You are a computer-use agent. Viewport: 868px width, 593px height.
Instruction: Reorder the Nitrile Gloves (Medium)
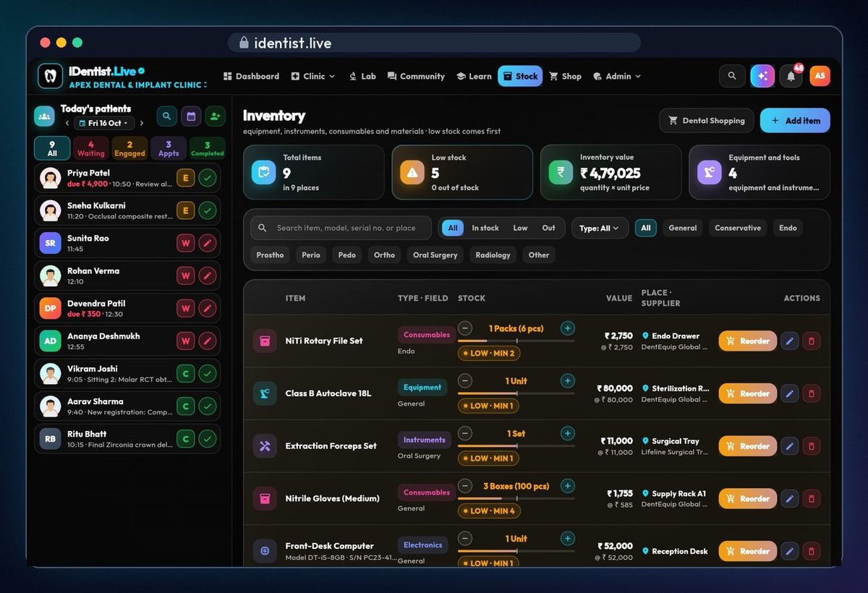pyautogui.click(x=748, y=498)
